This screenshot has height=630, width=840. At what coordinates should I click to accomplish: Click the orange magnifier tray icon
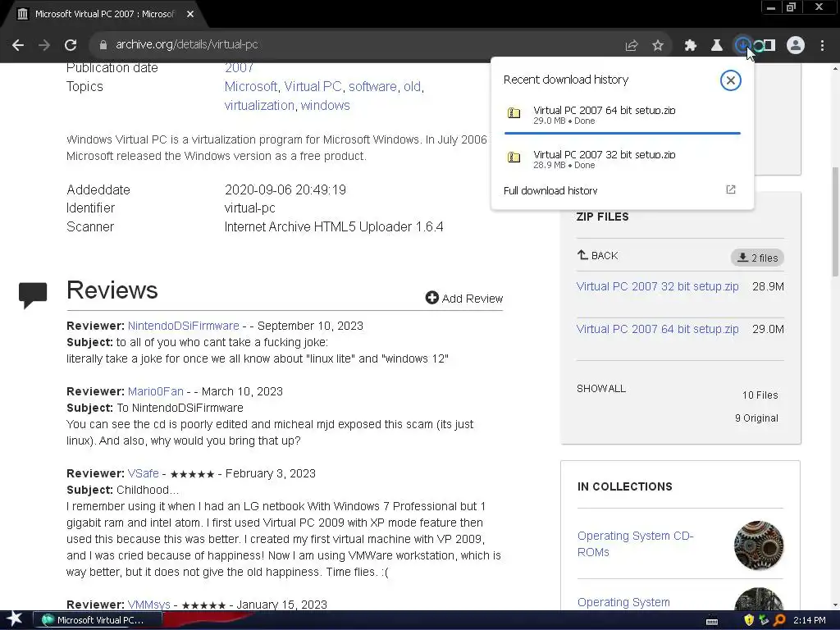tap(779, 620)
